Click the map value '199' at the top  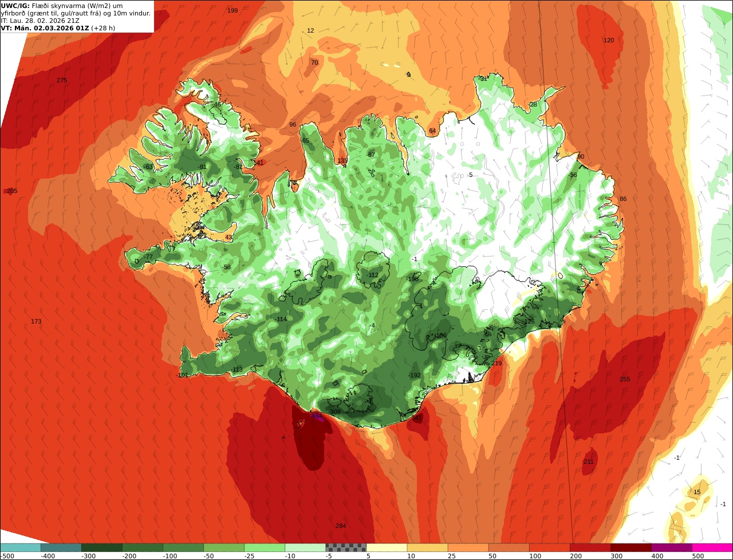coord(232,10)
